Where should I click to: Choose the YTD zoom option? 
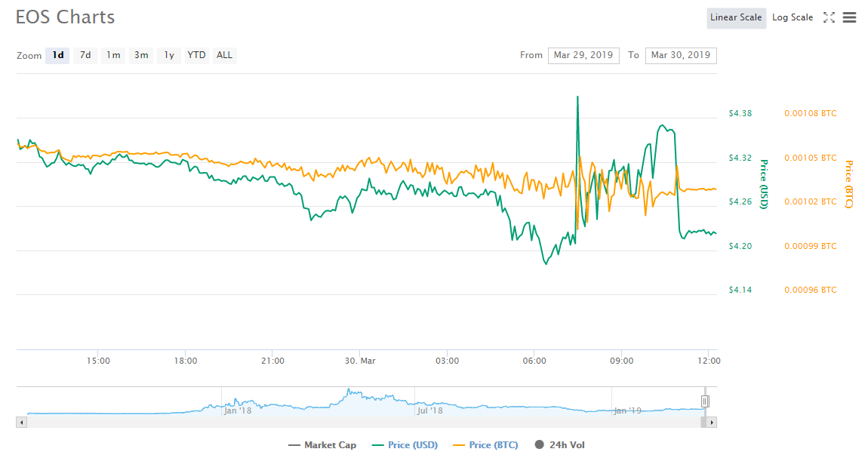[196, 55]
